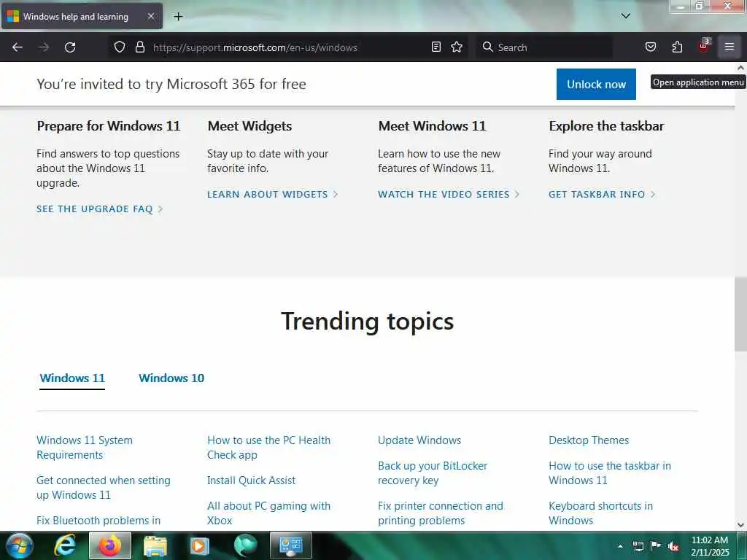Open Fix Bluetooth problems link
Viewport: 747px width, 560px height.
click(x=98, y=521)
